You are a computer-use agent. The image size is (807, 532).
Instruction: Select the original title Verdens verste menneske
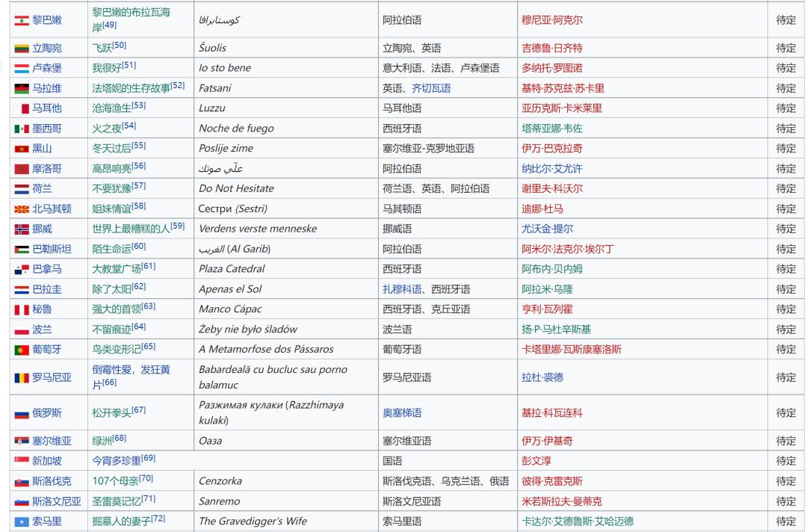tap(258, 229)
